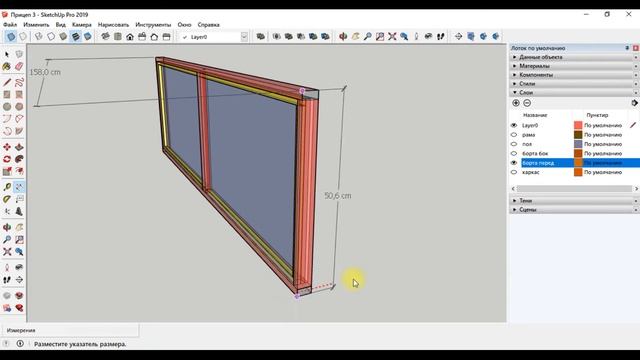
Task: Activate the Push/Pull tool
Action: 19,147
